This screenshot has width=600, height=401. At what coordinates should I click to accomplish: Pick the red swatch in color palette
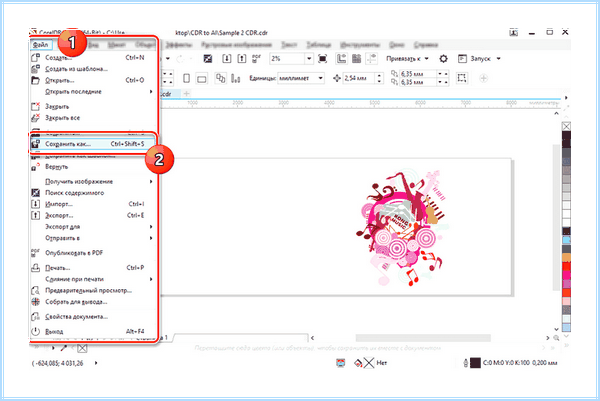click(566, 266)
